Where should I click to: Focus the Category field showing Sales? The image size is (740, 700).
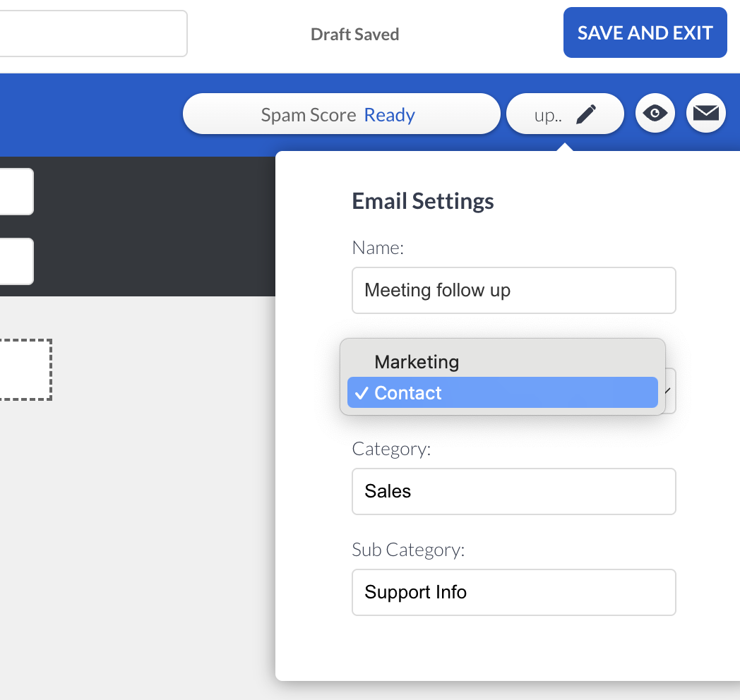tap(513, 491)
